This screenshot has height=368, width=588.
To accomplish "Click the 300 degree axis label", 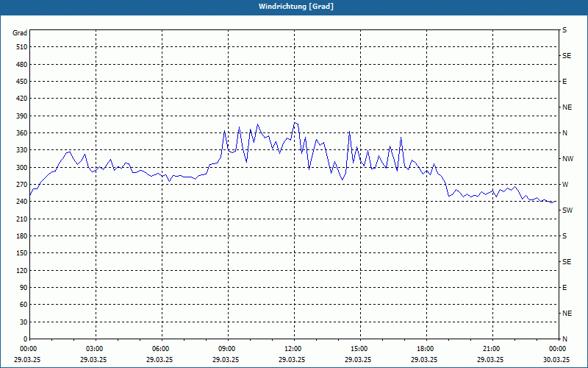I will pos(22,168).
